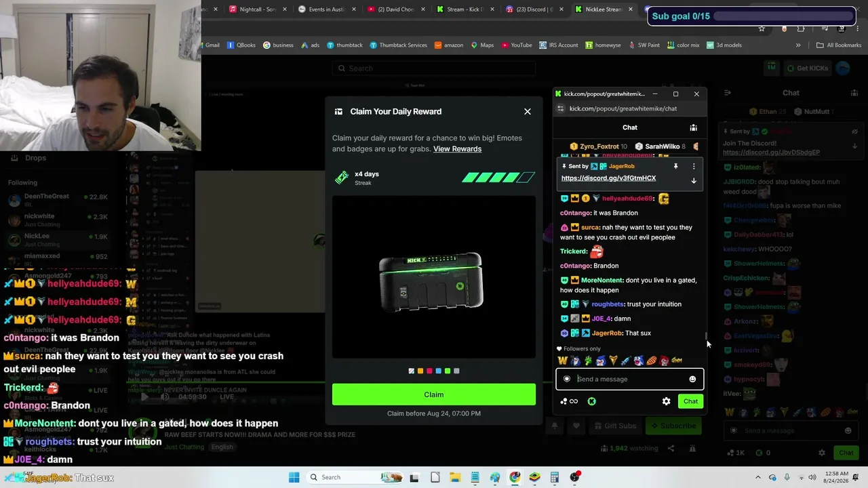Open pinned message options menu in popout chat
The width and height of the screenshot is (868, 488).
[x=694, y=166]
